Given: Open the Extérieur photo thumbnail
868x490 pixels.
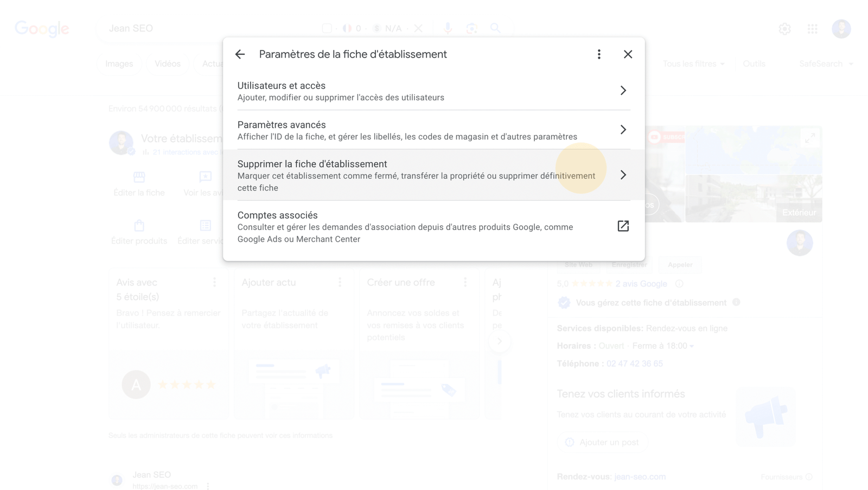Looking at the screenshot, I should point(754,199).
